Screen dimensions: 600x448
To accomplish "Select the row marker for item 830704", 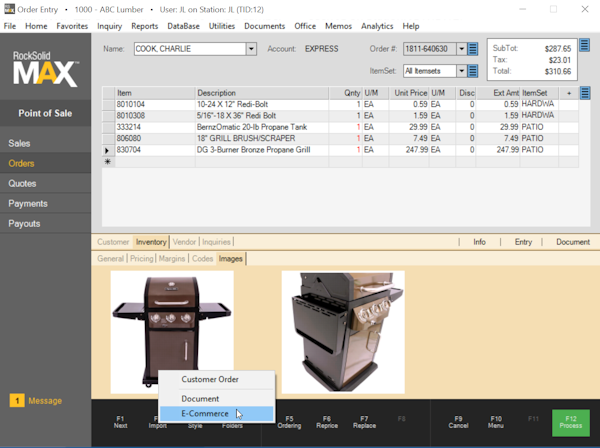I will [x=108, y=150].
